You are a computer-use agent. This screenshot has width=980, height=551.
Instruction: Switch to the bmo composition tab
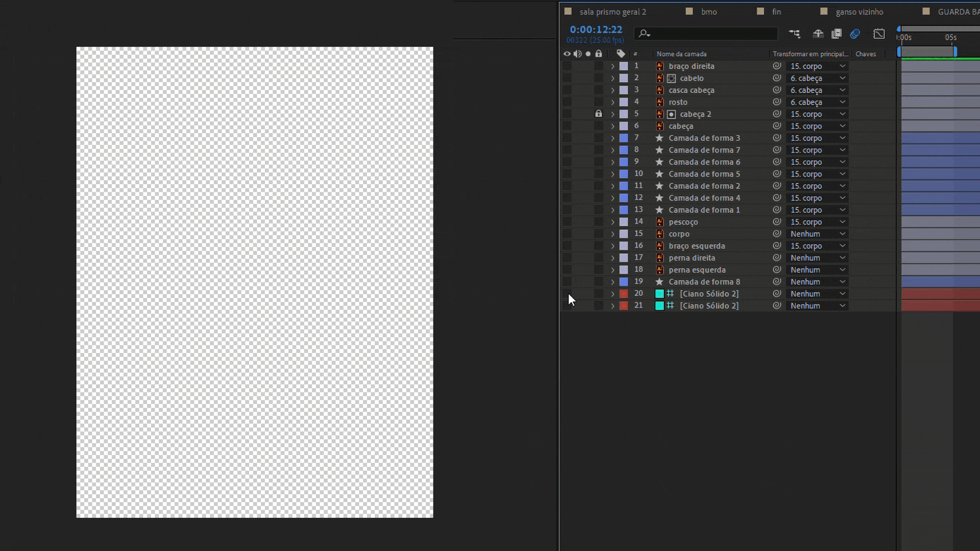pyautogui.click(x=708, y=12)
